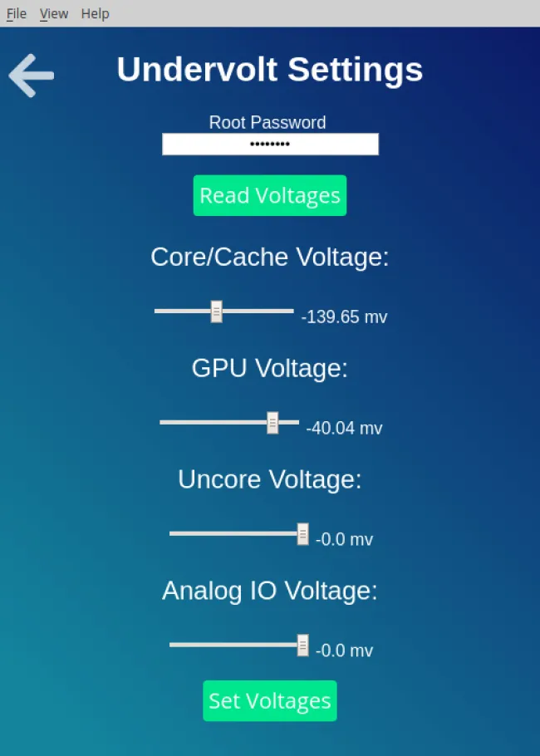Viewport: 540px width, 756px height.
Task: Select the -40.04 mv value label
Action: pyautogui.click(x=344, y=428)
